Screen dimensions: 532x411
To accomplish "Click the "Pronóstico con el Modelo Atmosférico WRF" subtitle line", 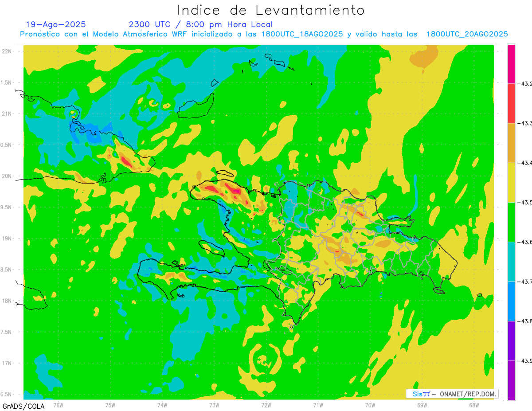I will (x=264, y=34).
